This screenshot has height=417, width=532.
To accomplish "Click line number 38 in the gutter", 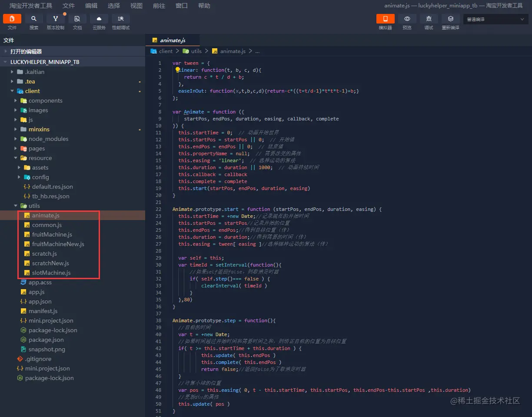I will point(159,320).
